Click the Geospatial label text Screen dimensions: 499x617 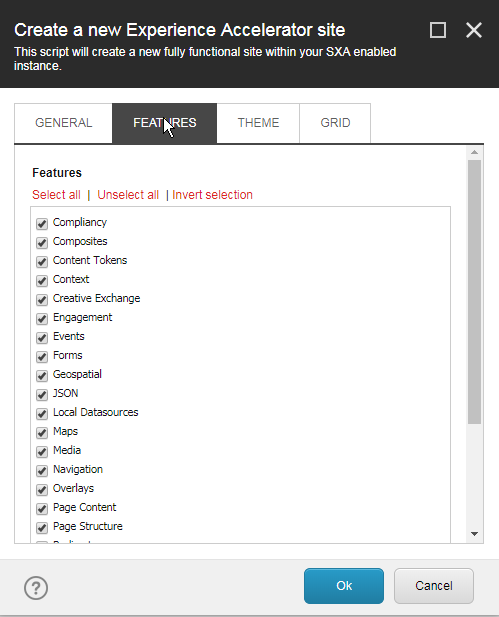point(77,374)
